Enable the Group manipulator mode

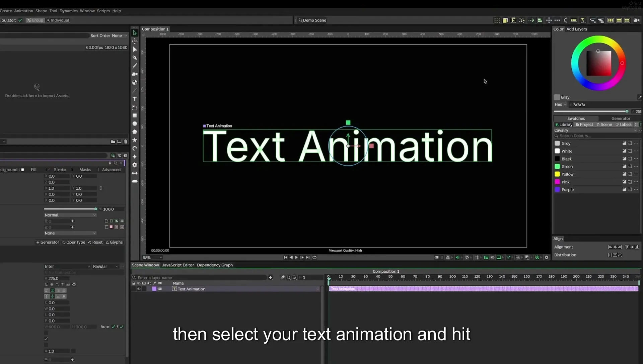coord(35,20)
